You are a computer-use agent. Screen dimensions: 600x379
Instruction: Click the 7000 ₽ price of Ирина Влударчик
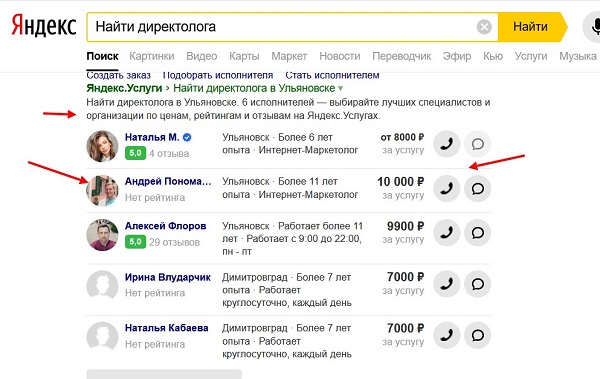coord(405,277)
